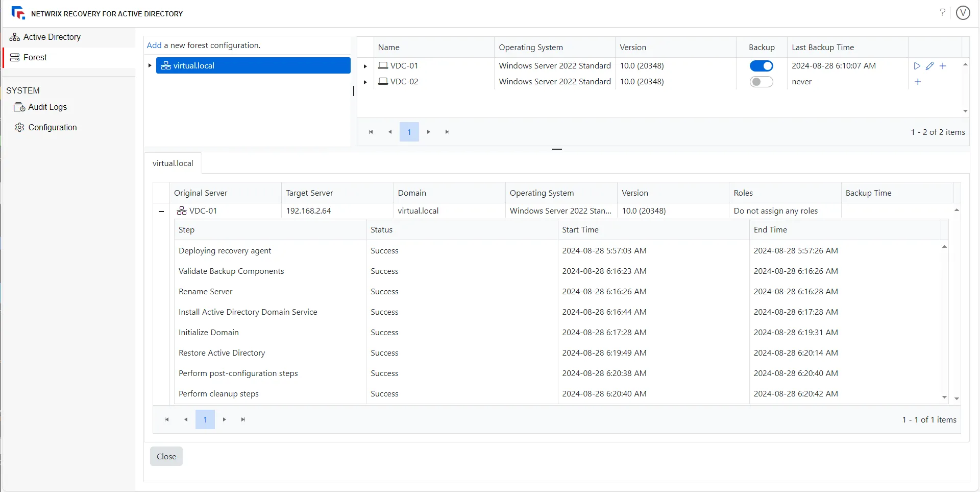This screenshot has width=980, height=492.
Task: Go to last page in top grid
Action: [x=448, y=132]
